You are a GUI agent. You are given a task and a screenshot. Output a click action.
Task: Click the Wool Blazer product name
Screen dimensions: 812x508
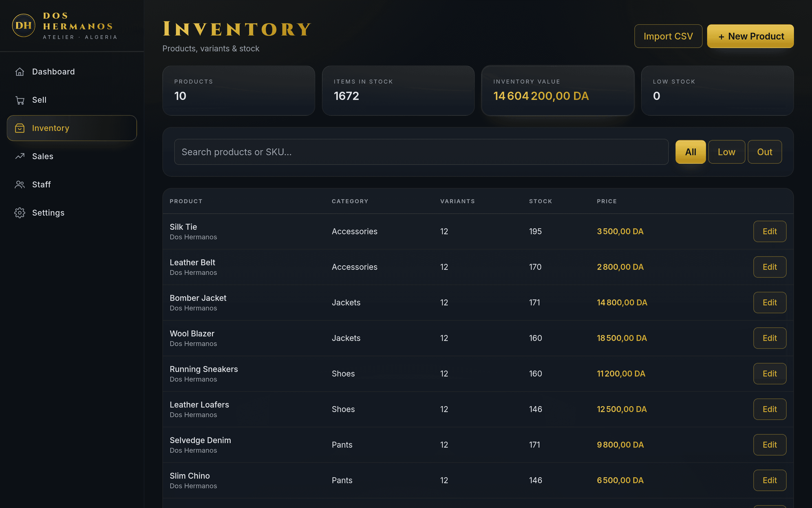(x=192, y=334)
